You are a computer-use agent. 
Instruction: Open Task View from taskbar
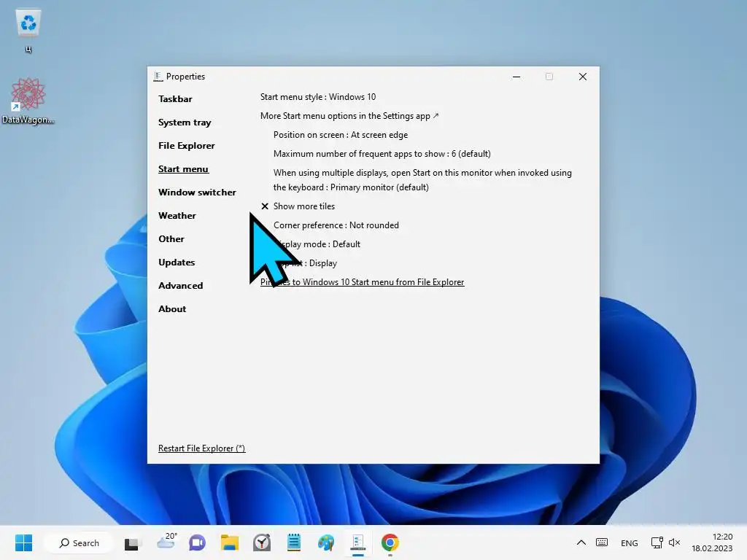pos(132,542)
